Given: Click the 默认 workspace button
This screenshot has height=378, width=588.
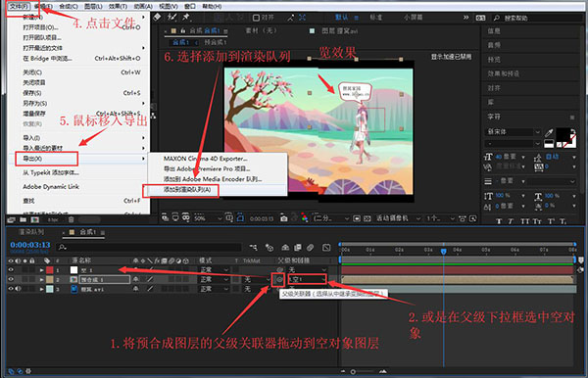Looking at the screenshot, I should tap(341, 18).
